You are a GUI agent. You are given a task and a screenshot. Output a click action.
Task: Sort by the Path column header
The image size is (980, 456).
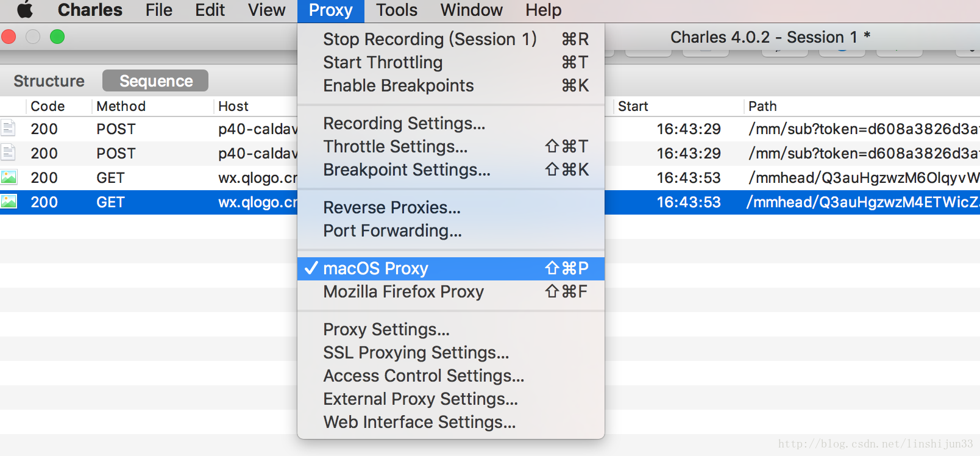pyautogui.click(x=762, y=106)
